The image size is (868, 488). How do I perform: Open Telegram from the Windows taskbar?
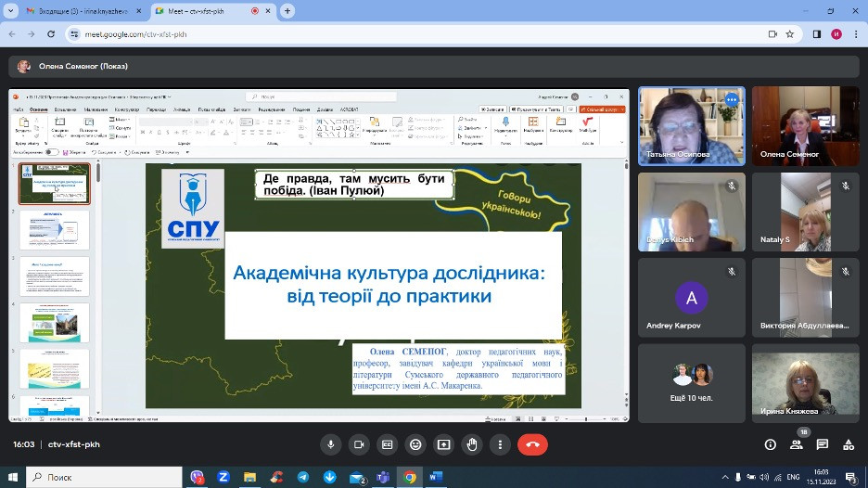303,477
